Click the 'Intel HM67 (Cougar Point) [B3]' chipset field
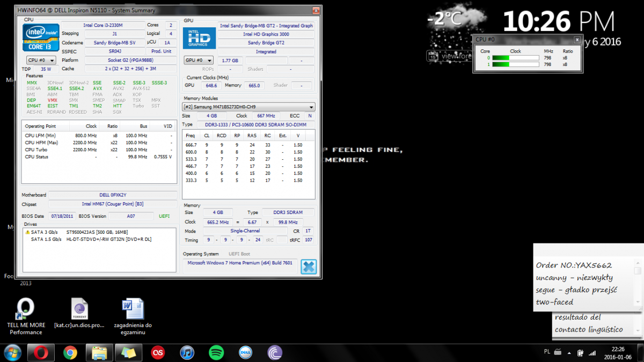 (x=113, y=204)
